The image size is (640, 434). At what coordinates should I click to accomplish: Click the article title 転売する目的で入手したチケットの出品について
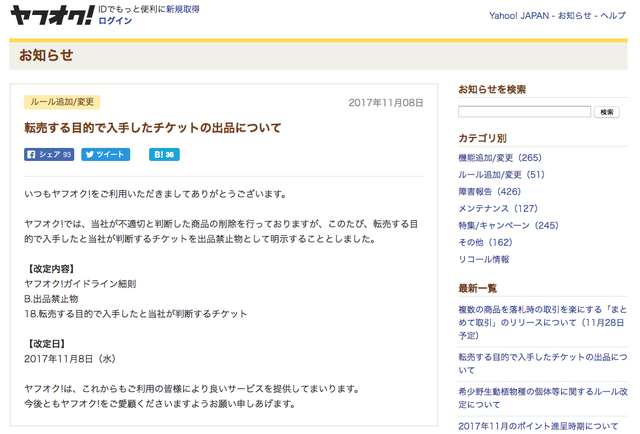[x=153, y=128]
